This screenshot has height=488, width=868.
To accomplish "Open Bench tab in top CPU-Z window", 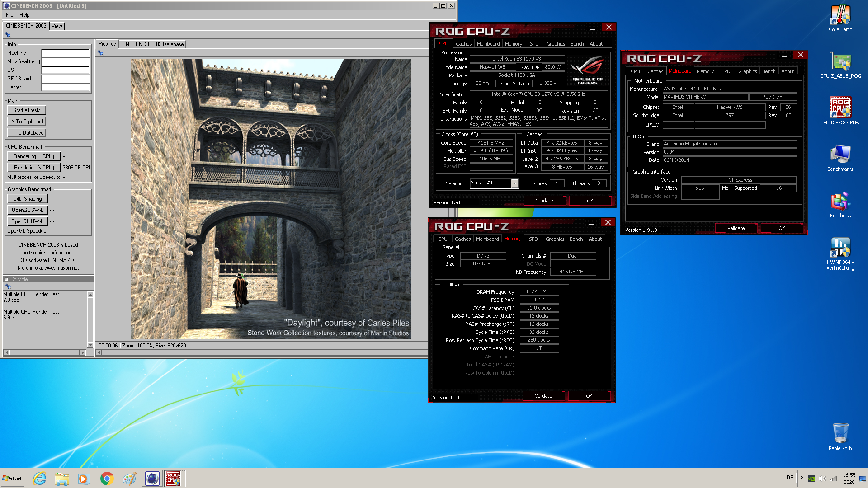I will (577, 44).
